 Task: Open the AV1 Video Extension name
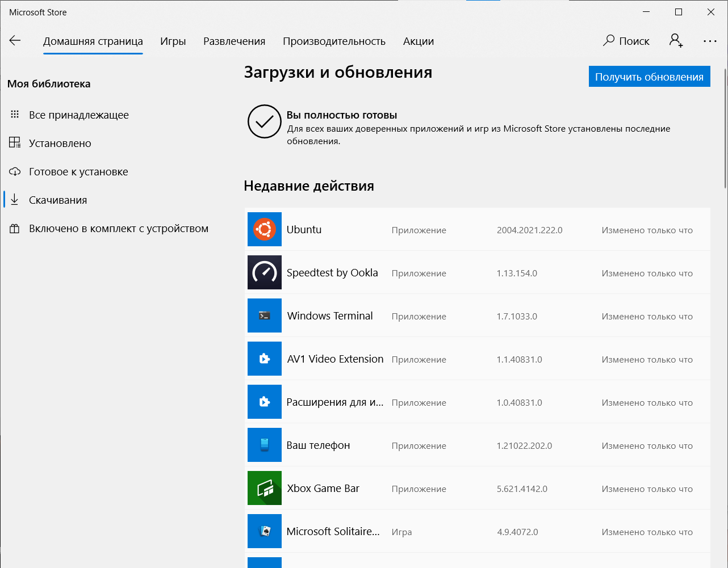(336, 359)
